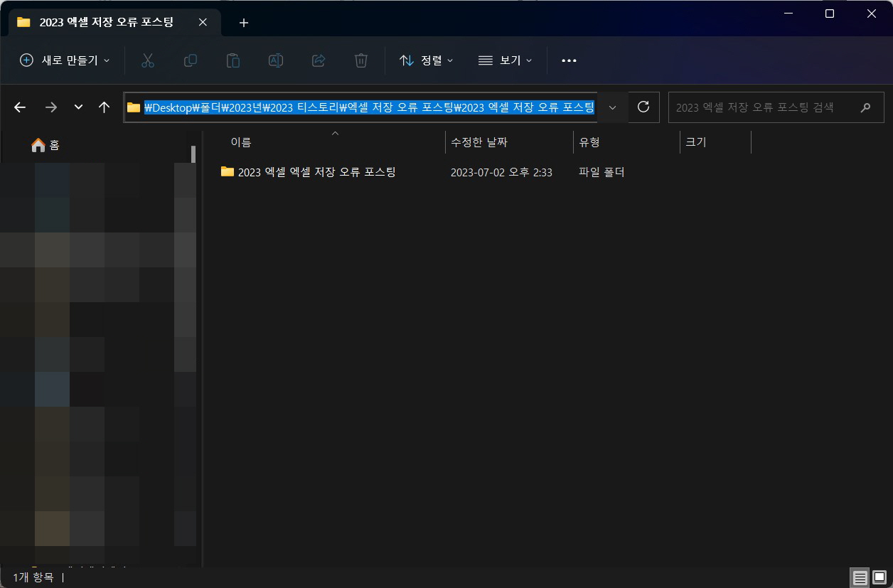Image resolution: width=893 pixels, height=588 pixels.
Task: Open the Share icon in the toolbar
Action: click(x=319, y=60)
